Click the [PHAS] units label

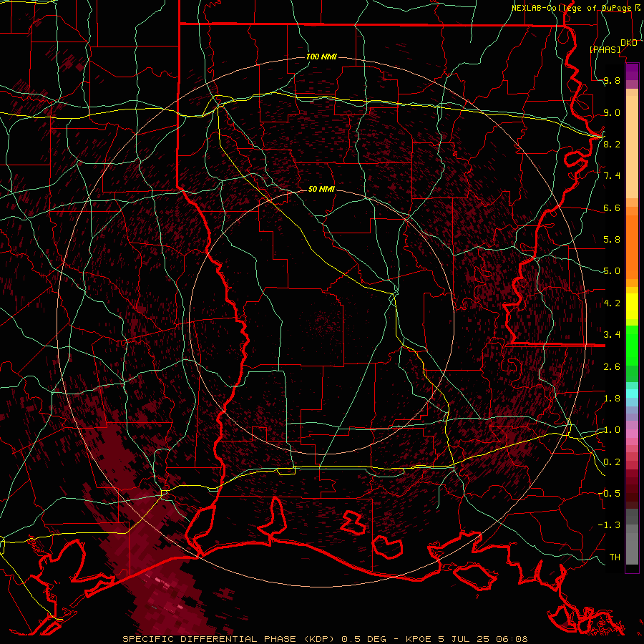coord(605,49)
